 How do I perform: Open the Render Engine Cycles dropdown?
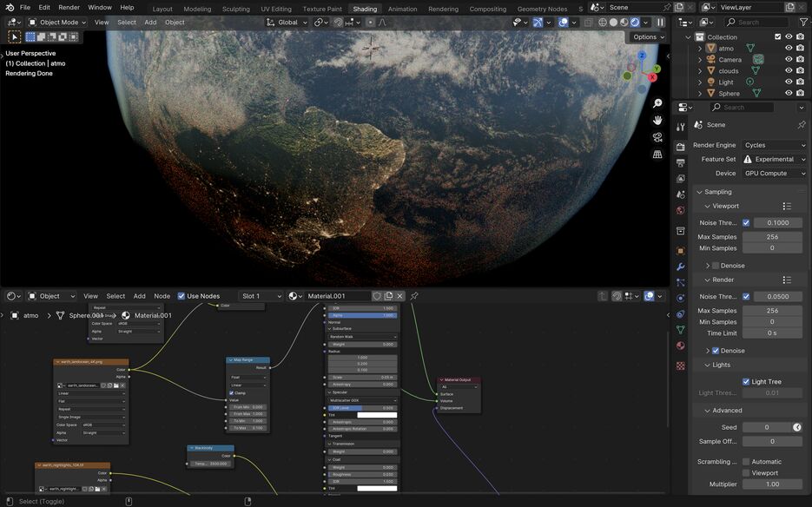pos(774,145)
